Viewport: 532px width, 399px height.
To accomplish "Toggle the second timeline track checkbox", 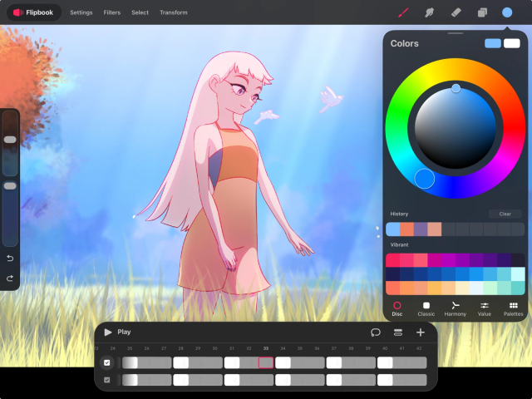I will 107,380.
